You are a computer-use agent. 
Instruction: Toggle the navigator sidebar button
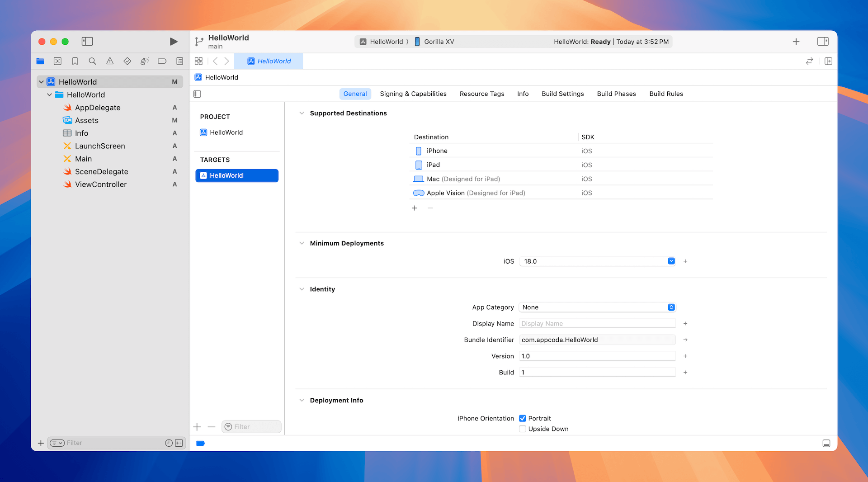click(87, 42)
